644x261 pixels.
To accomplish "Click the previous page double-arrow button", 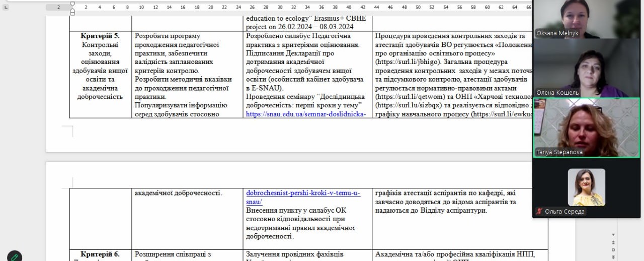I will pyautogui.click(x=613, y=242).
